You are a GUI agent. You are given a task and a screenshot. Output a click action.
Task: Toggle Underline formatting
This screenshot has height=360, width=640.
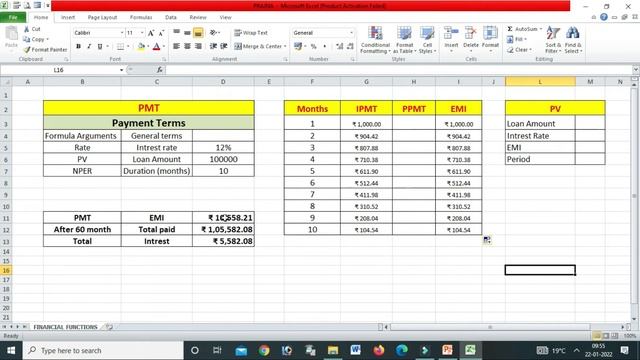pos(100,47)
